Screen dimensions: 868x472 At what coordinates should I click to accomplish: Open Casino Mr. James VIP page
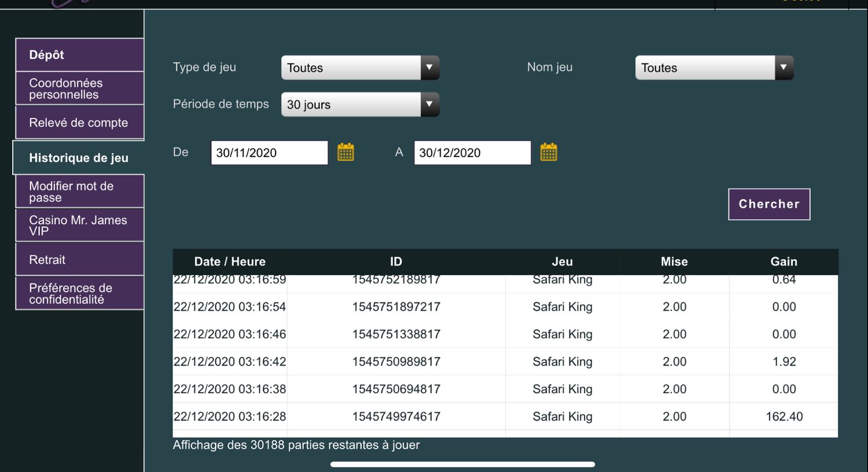[x=79, y=226]
